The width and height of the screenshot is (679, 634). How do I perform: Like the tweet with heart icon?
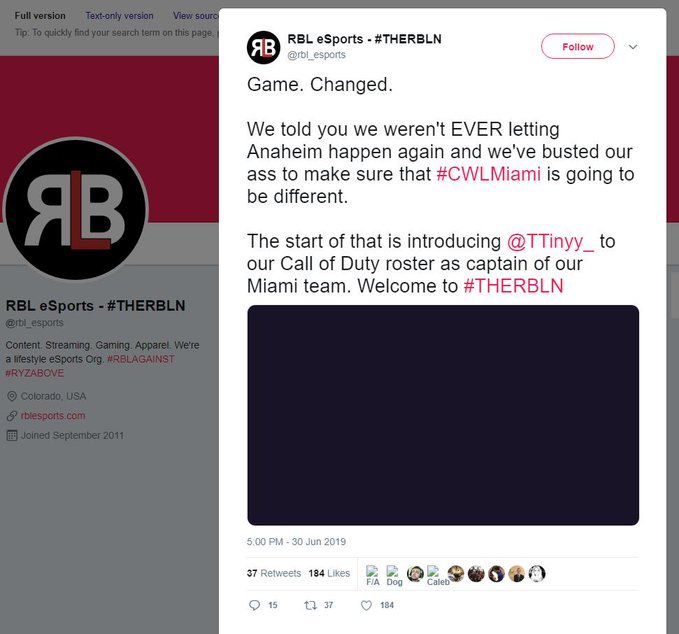tap(366, 605)
